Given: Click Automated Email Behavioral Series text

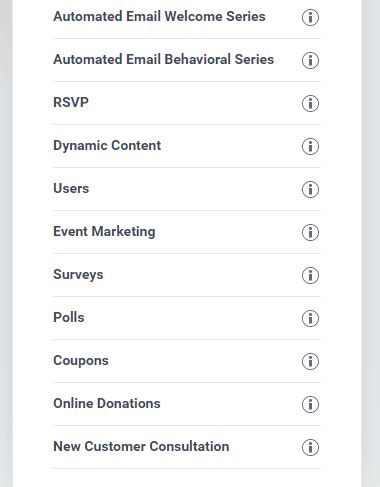Looking at the screenshot, I should point(164,59).
